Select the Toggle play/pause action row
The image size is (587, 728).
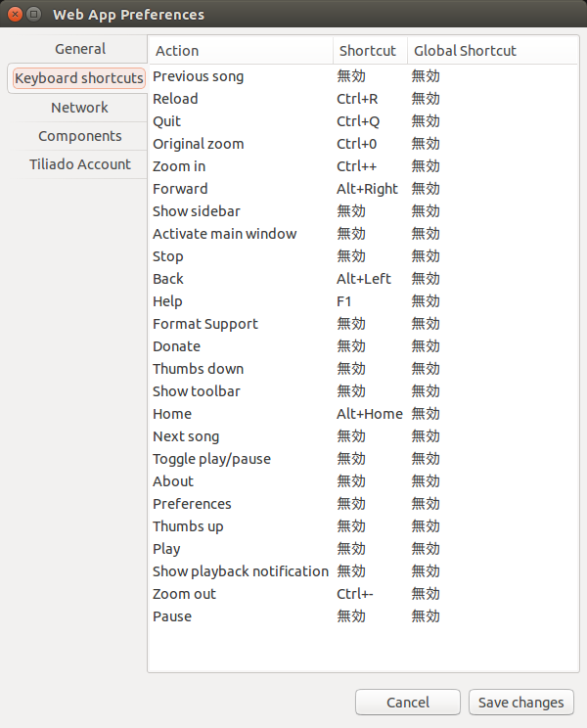point(363,459)
